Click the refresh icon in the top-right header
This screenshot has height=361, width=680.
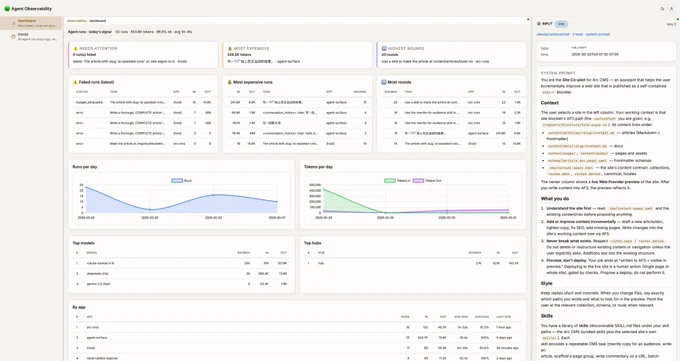662,9
